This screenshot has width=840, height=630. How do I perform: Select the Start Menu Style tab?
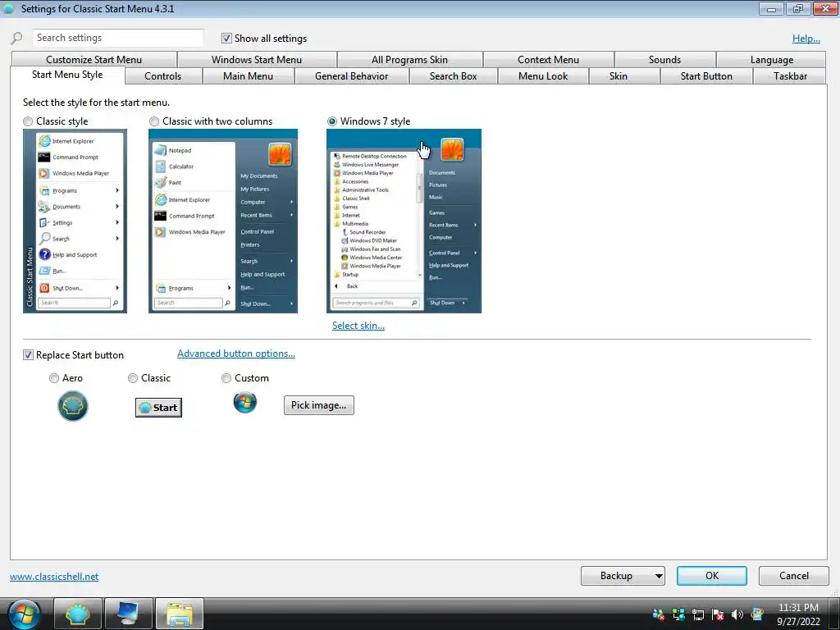pyautogui.click(x=67, y=75)
